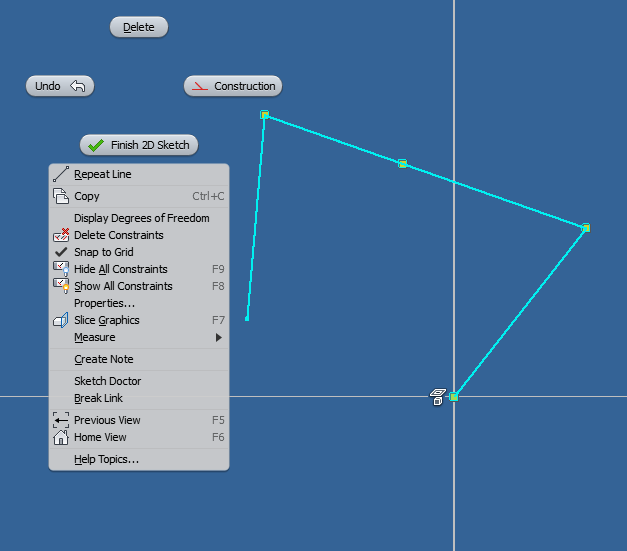Viewport: 627px width, 551px height.
Task: Select Home View menu entry
Action: 139,437
